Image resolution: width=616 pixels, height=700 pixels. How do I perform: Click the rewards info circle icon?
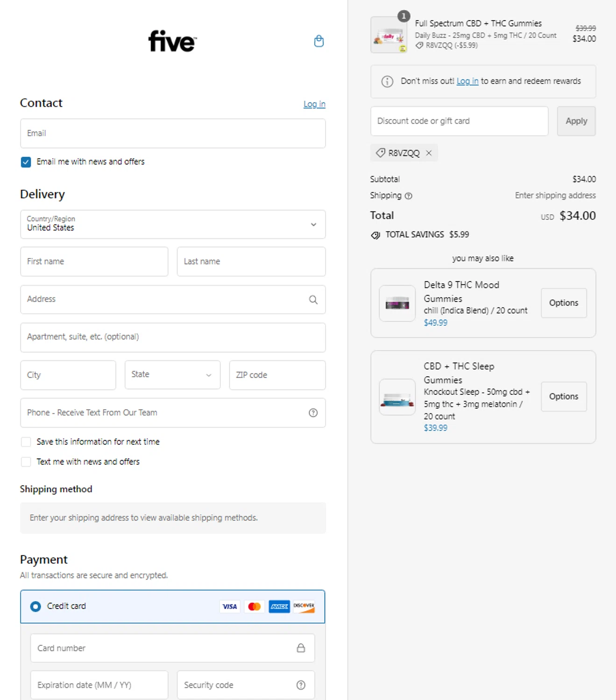click(x=387, y=82)
